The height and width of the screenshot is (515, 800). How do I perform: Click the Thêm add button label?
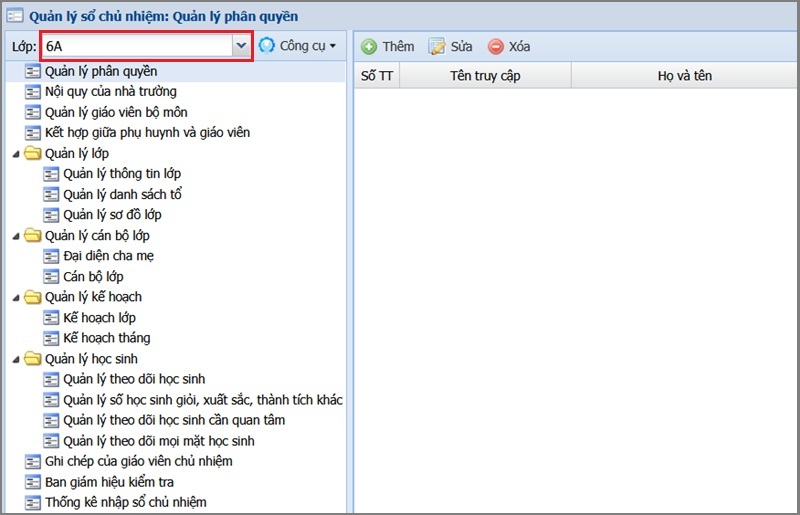pyautogui.click(x=398, y=46)
